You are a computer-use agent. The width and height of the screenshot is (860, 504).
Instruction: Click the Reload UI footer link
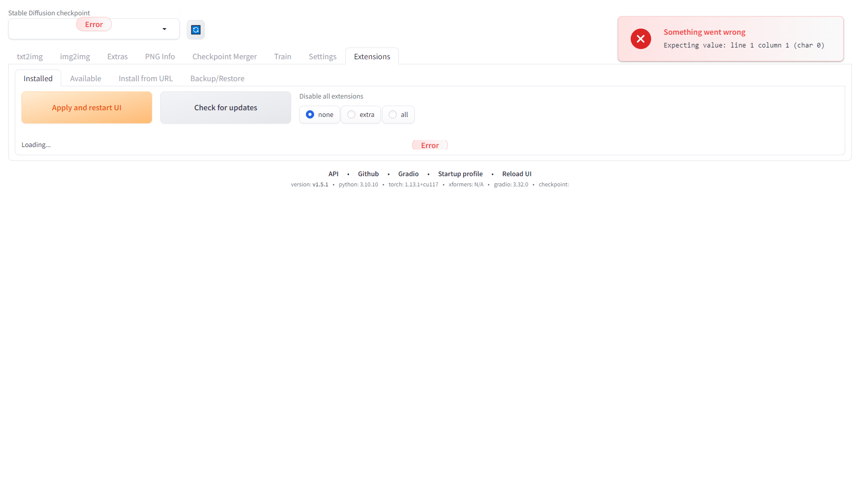[x=516, y=174]
